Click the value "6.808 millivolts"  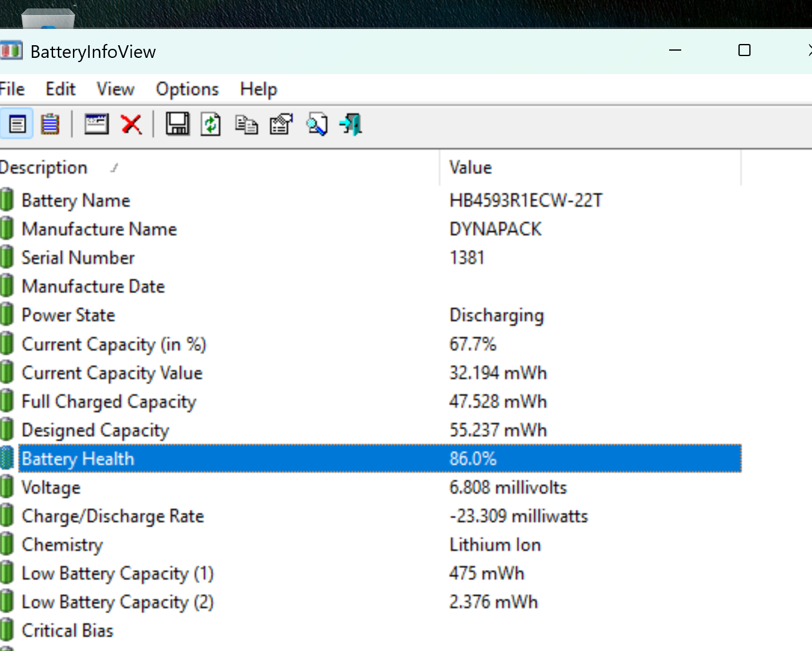click(x=508, y=487)
